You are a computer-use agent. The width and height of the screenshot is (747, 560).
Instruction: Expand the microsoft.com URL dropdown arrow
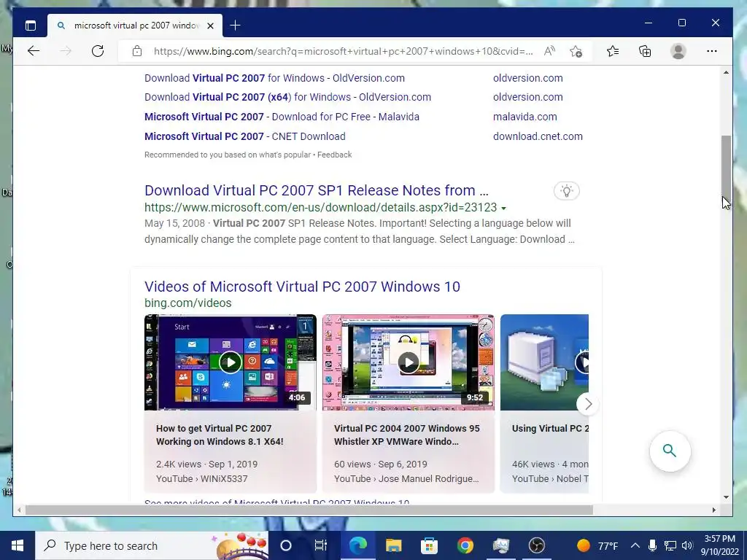(x=503, y=208)
